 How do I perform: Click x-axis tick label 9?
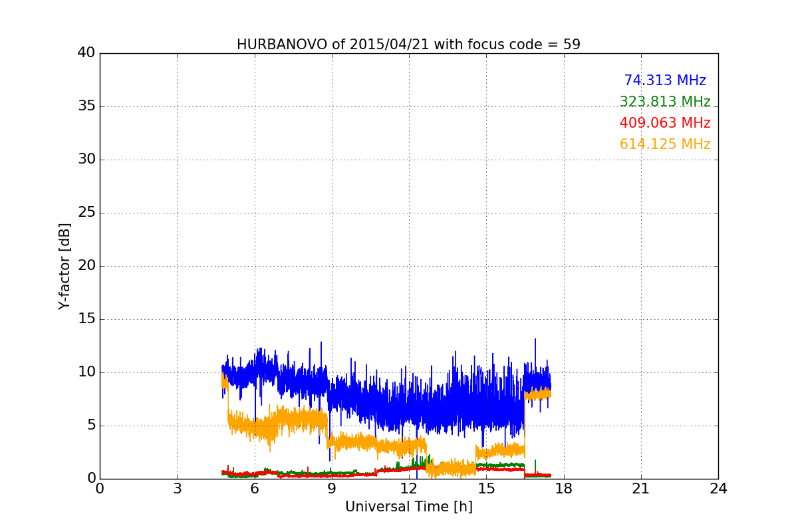point(332,489)
